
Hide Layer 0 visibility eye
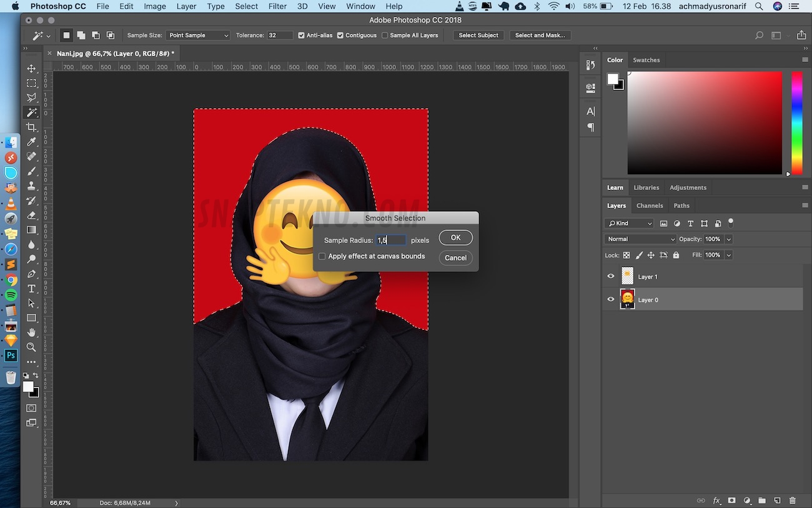click(x=611, y=299)
